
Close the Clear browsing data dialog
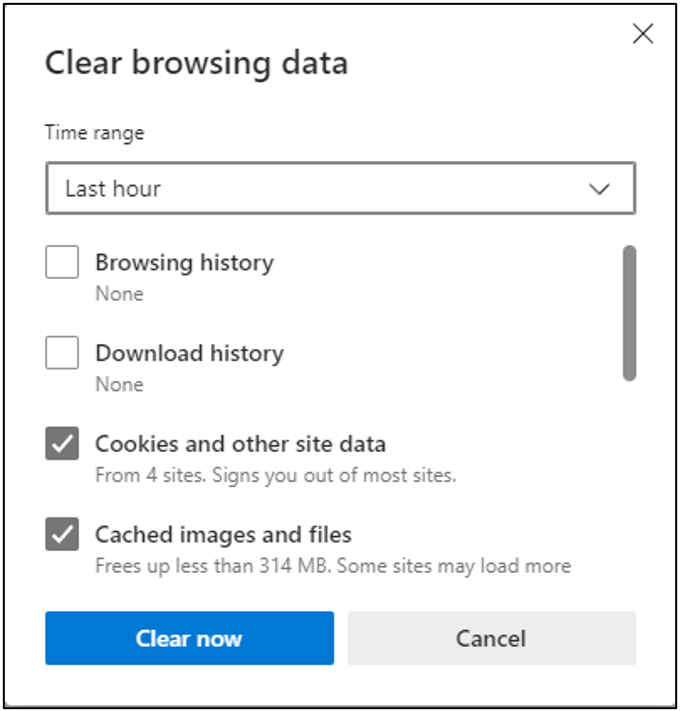[x=643, y=34]
